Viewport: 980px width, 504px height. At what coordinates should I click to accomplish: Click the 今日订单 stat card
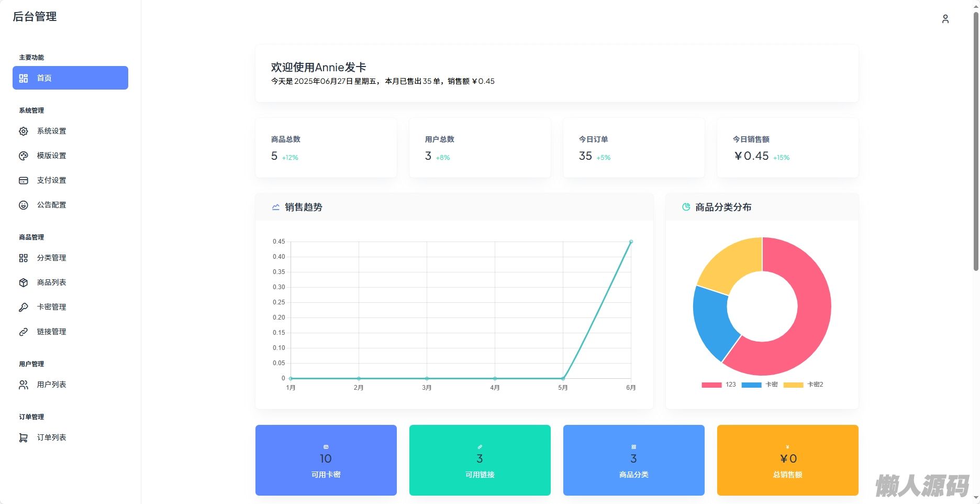coord(634,148)
